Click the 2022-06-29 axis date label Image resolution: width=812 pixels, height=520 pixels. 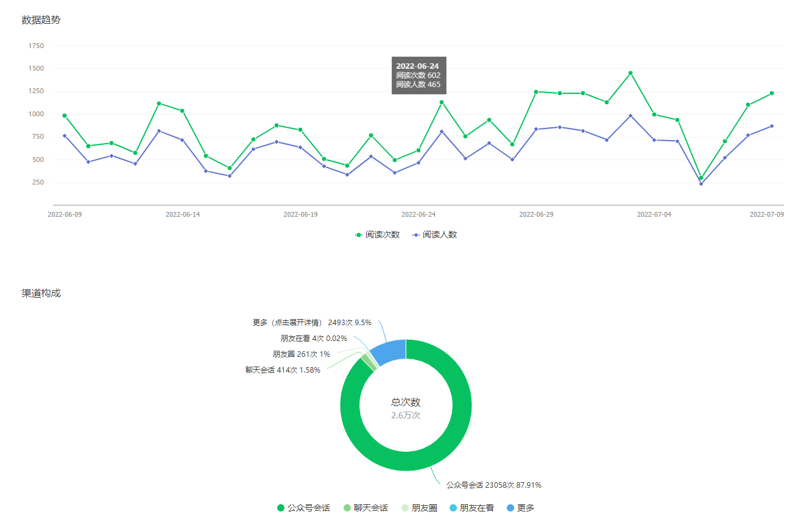click(x=536, y=214)
